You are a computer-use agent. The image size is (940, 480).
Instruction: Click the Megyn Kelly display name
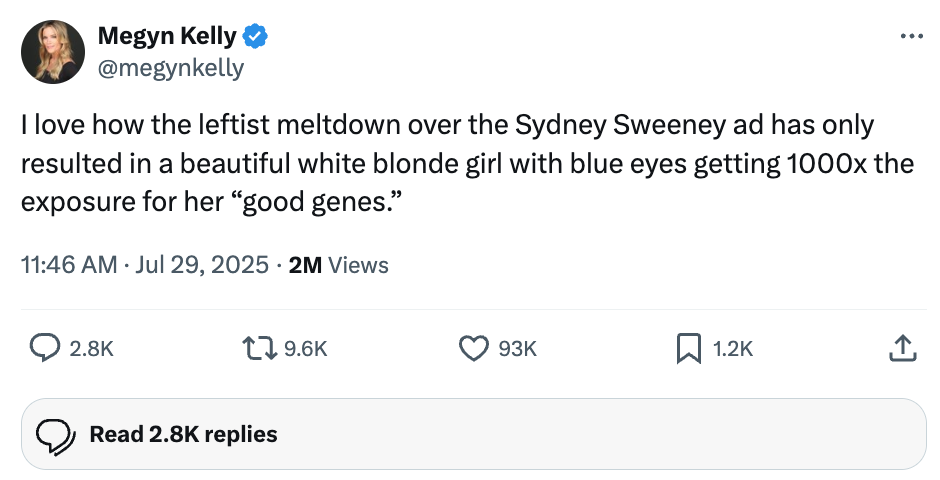point(167,37)
